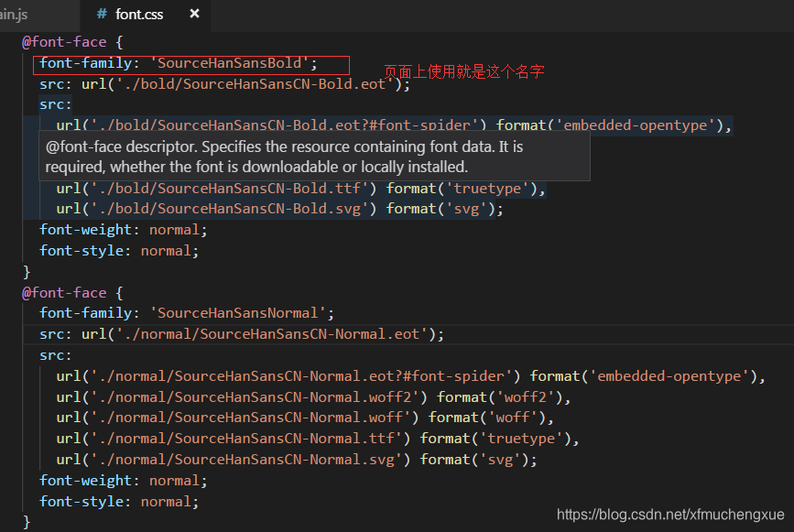The width and height of the screenshot is (794, 532).
Task: Click the Normal.svg format('svg') line
Action: coord(297,460)
